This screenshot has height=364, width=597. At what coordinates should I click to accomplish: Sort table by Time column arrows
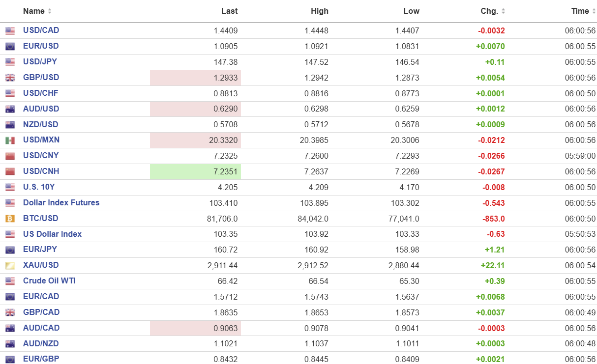click(594, 11)
